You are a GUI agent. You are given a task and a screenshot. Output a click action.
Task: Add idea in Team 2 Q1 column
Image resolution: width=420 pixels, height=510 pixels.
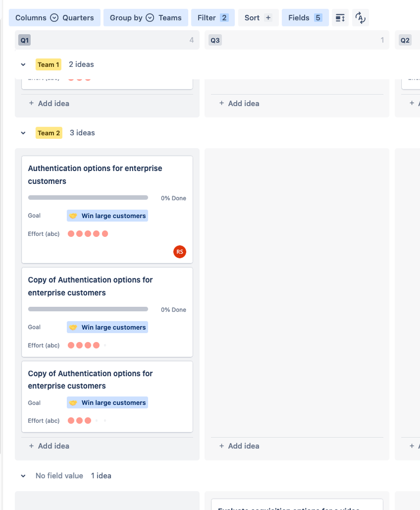pos(49,446)
